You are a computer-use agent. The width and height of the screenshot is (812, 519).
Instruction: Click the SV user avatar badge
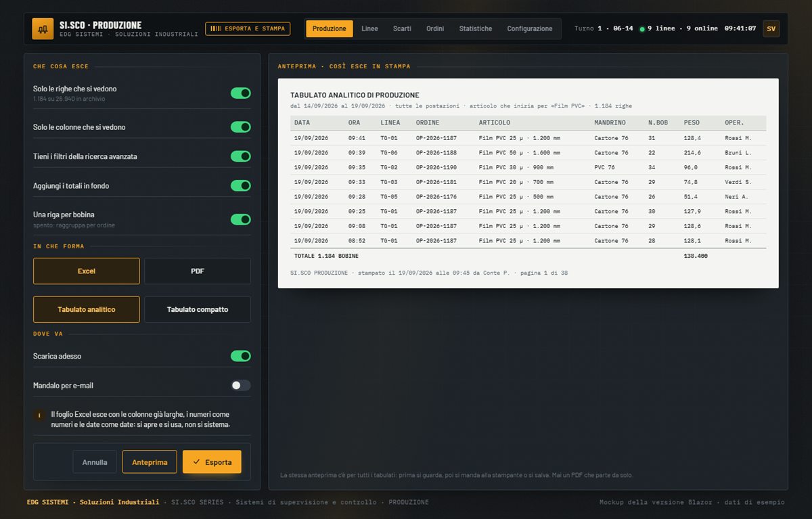coord(771,28)
